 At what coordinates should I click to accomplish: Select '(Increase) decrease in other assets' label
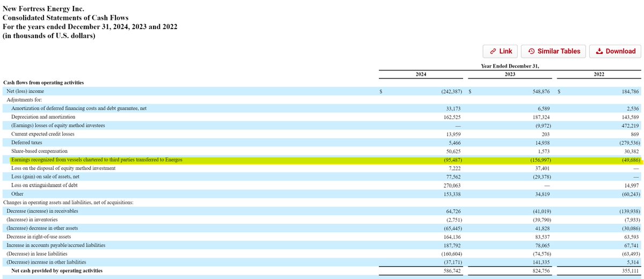pyautogui.click(x=45, y=228)
